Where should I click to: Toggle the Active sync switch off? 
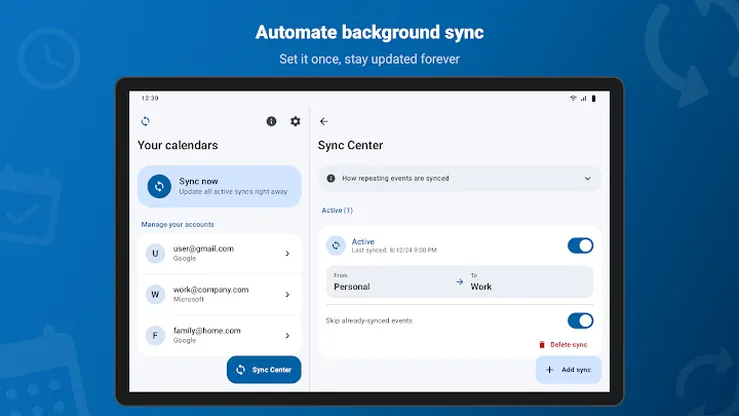(x=580, y=245)
